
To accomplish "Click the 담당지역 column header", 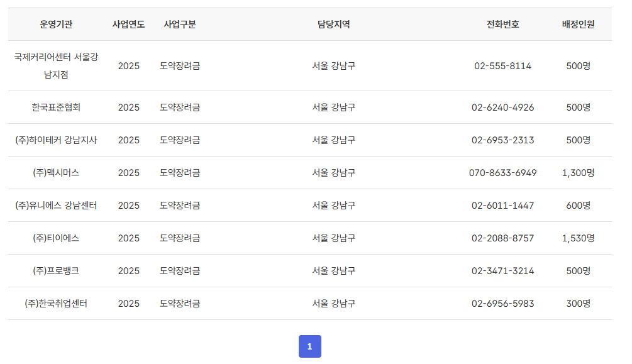I will (334, 24).
